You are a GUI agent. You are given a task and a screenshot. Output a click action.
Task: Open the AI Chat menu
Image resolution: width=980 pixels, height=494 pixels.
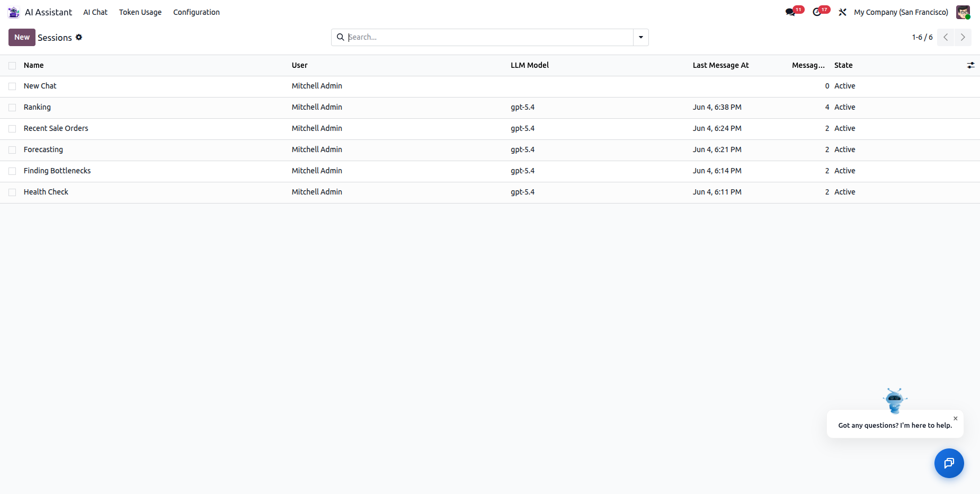95,12
